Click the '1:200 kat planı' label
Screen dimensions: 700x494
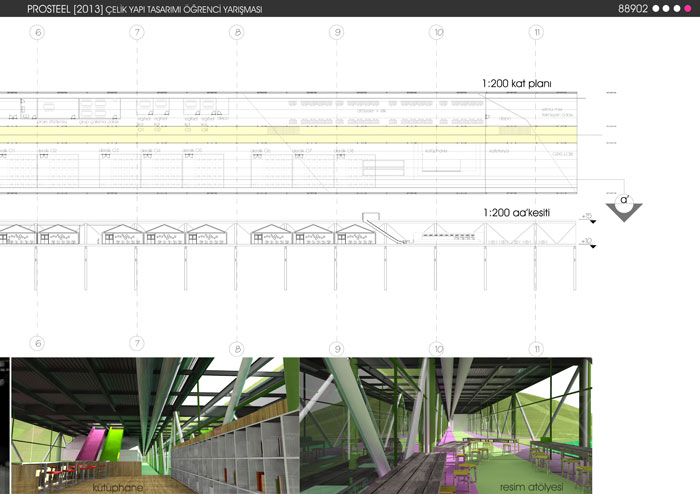click(x=517, y=84)
